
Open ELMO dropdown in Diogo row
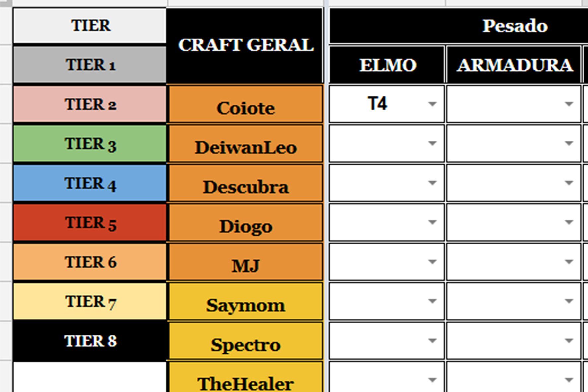point(432,222)
